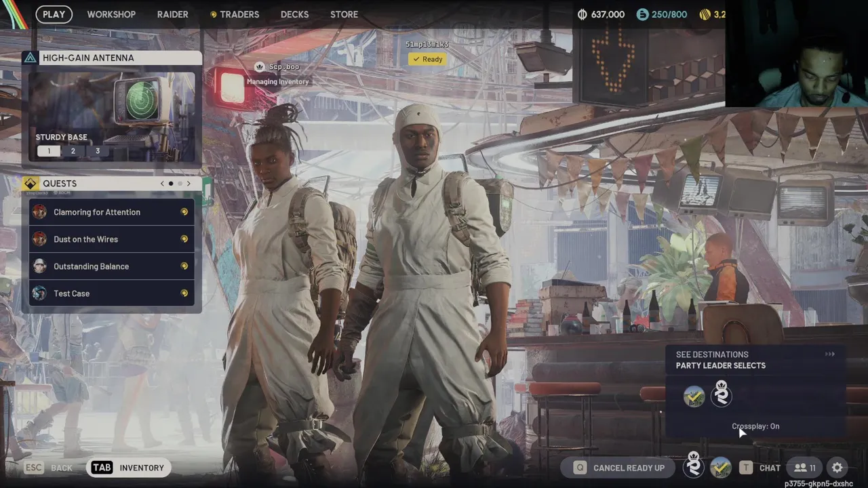Click the Quests diamond icon
Image resolution: width=868 pixels, height=488 pixels.
click(x=30, y=184)
